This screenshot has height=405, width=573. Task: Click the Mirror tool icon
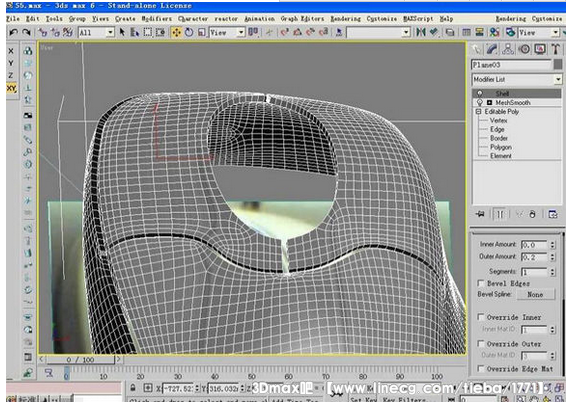tap(421, 33)
